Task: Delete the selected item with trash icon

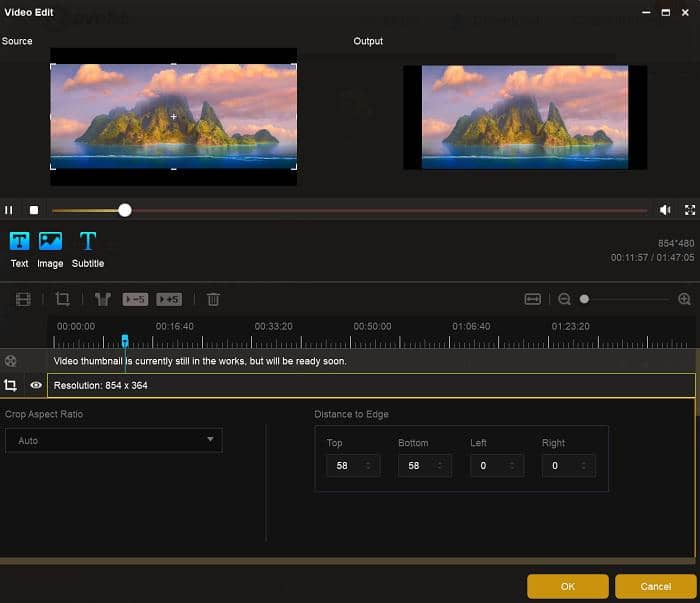Action: [x=213, y=299]
